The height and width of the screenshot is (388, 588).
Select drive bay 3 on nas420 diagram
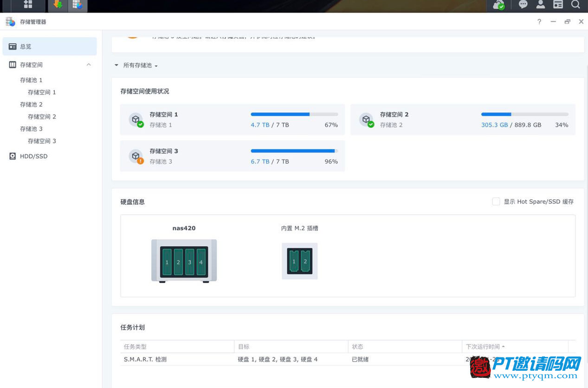189,262
